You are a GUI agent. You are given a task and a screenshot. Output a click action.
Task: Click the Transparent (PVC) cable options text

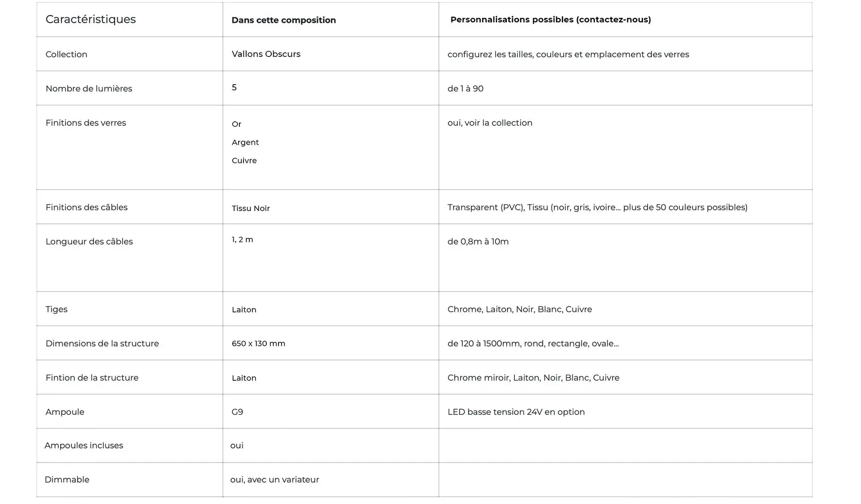pos(597,207)
